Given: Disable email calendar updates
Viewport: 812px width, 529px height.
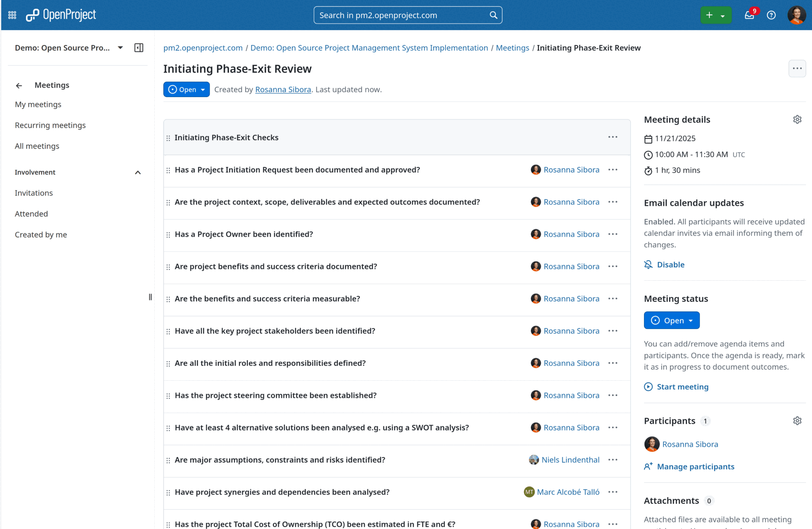Looking at the screenshot, I should pos(670,264).
